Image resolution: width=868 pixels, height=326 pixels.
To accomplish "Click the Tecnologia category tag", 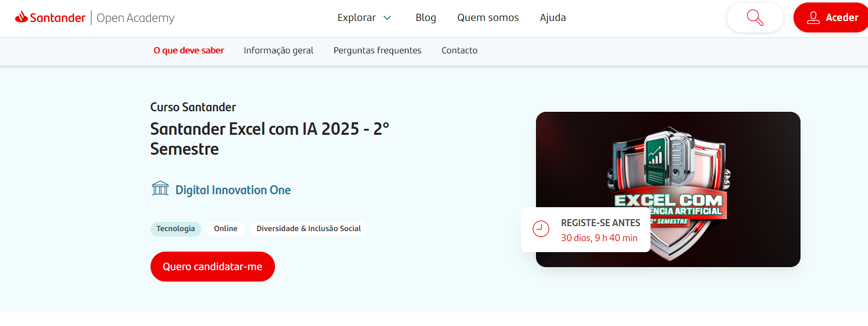I will [x=175, y=229].
